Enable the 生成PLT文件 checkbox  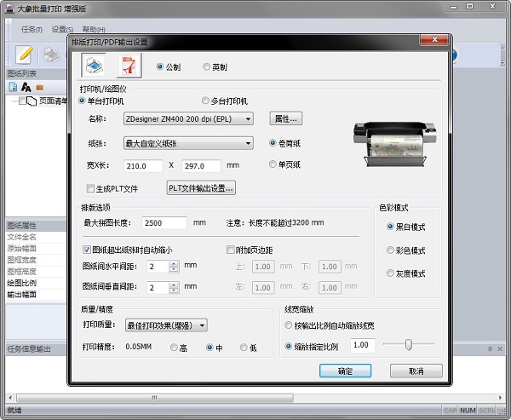(x=90, y=188)
